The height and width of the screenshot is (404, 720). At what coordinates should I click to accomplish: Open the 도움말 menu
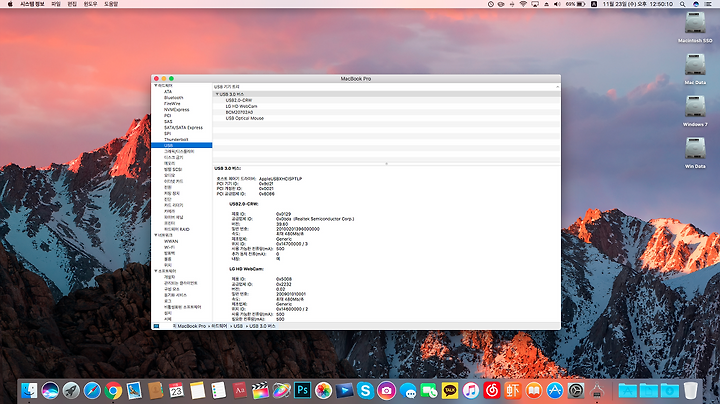click(111, 4)
